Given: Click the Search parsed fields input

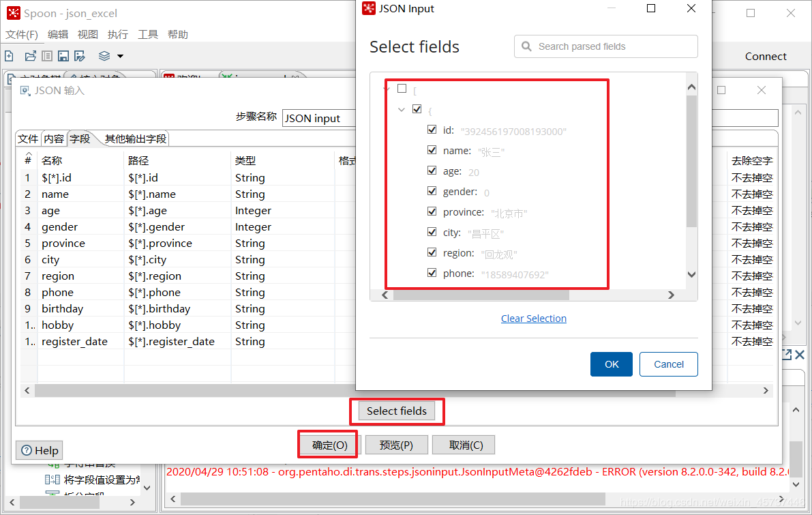Looking at the screenshot, I should coord(606,46).
